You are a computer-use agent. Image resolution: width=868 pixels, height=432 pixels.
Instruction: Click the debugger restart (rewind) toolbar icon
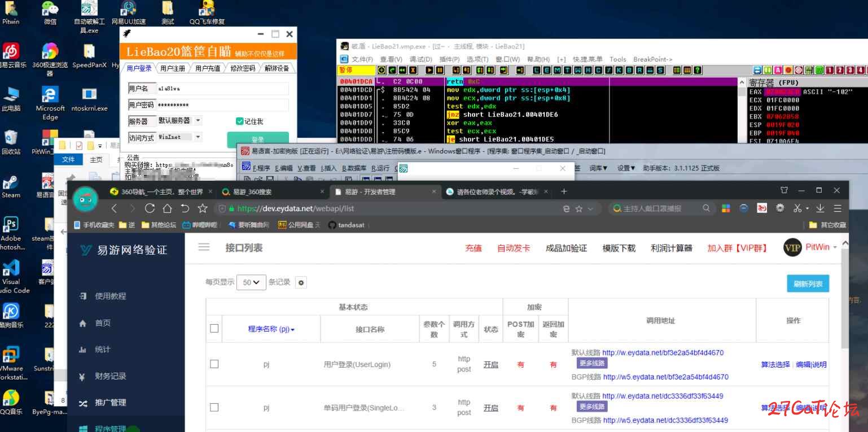point(402,70)
